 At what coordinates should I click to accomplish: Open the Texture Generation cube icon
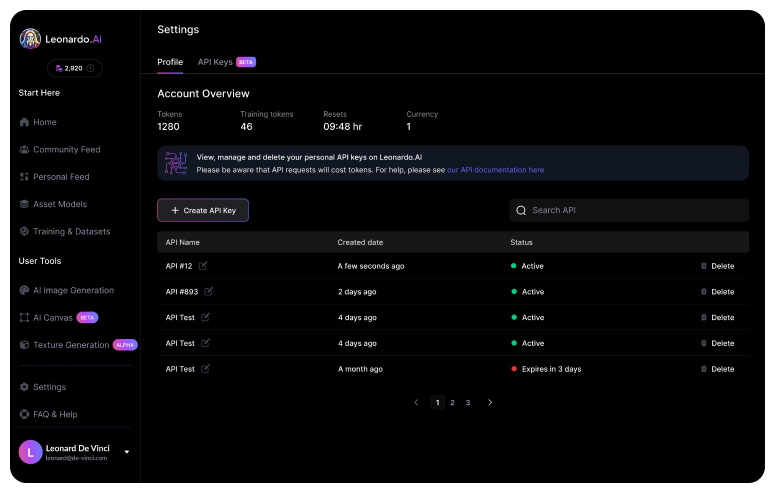pyautogui.click(x=24, y=345)
